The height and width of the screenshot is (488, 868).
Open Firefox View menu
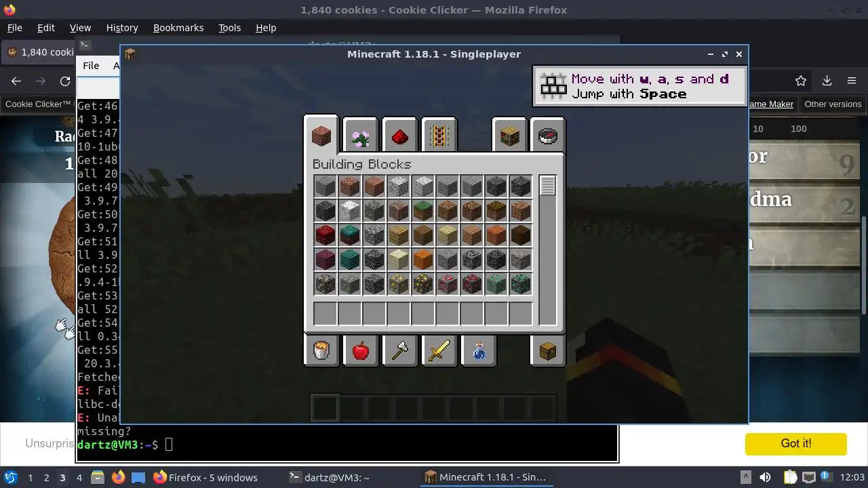80,28
